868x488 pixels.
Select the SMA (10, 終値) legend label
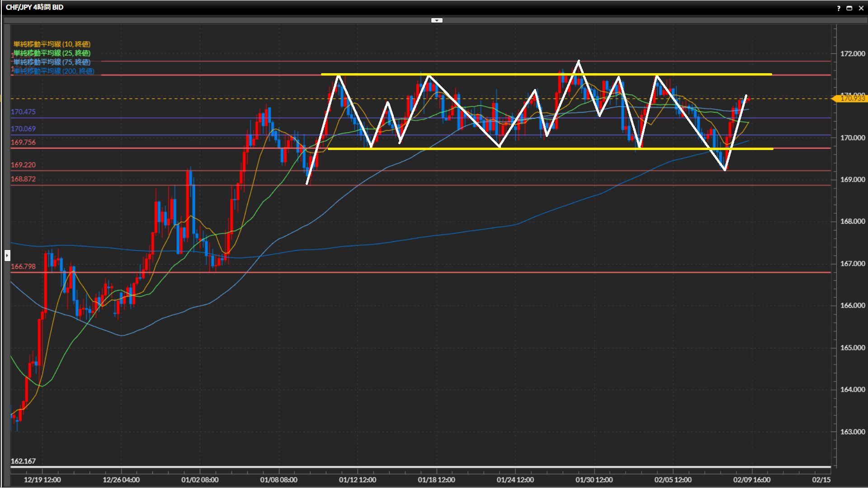point(52,44)
